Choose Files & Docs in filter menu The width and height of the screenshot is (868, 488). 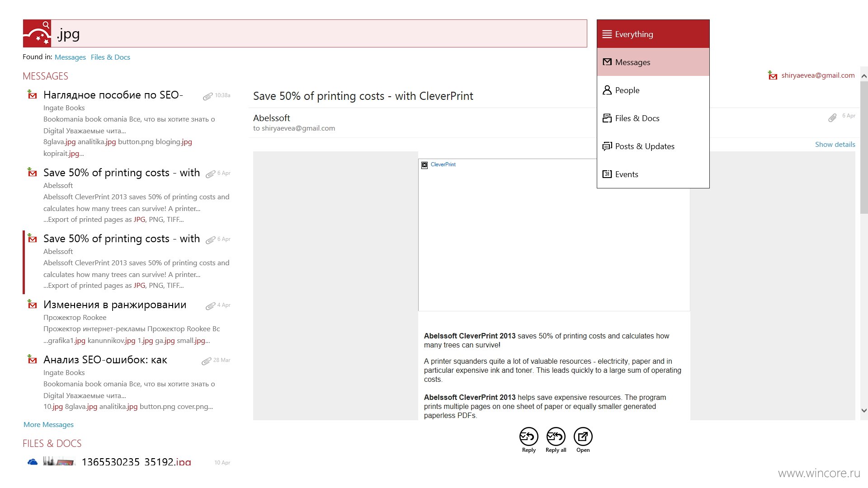click(653, 118)
